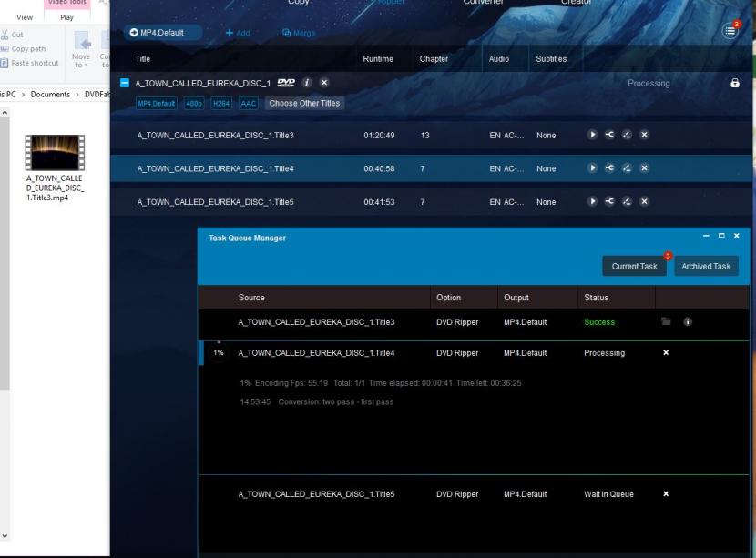Play preview of Title3
The image size is (756, 558).
click(592, 135)
